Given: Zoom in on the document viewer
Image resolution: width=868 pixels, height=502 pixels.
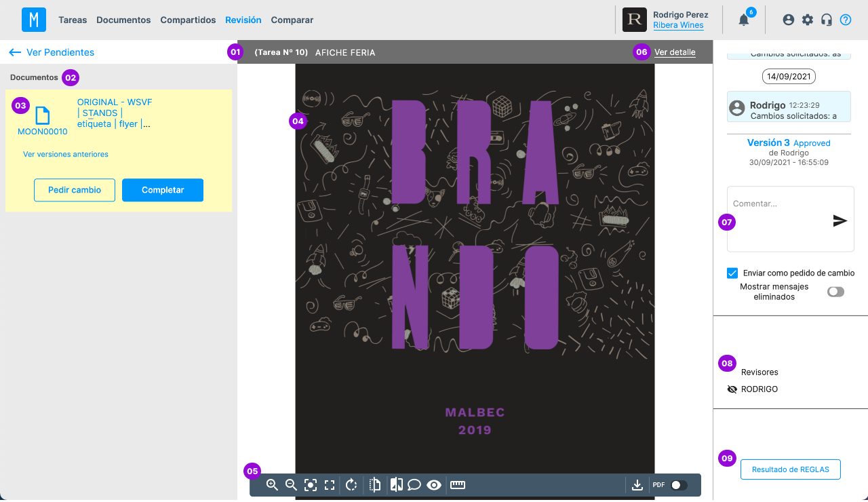Looking at the screenshot, I should coord(272,485).
